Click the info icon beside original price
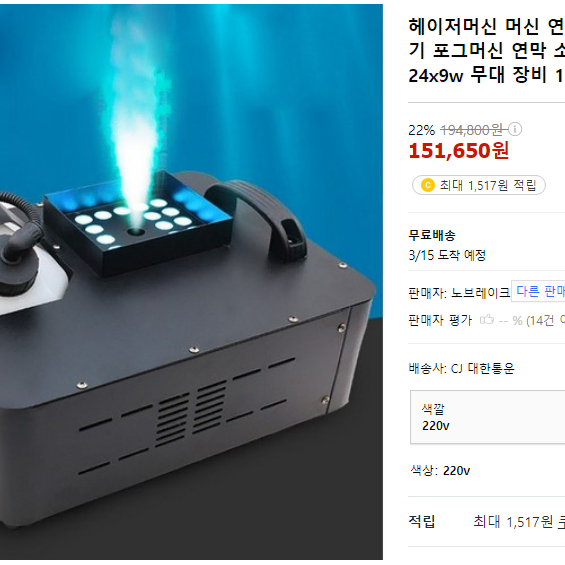This screenshot has height=565, width=565. click(x=515, y=129)
